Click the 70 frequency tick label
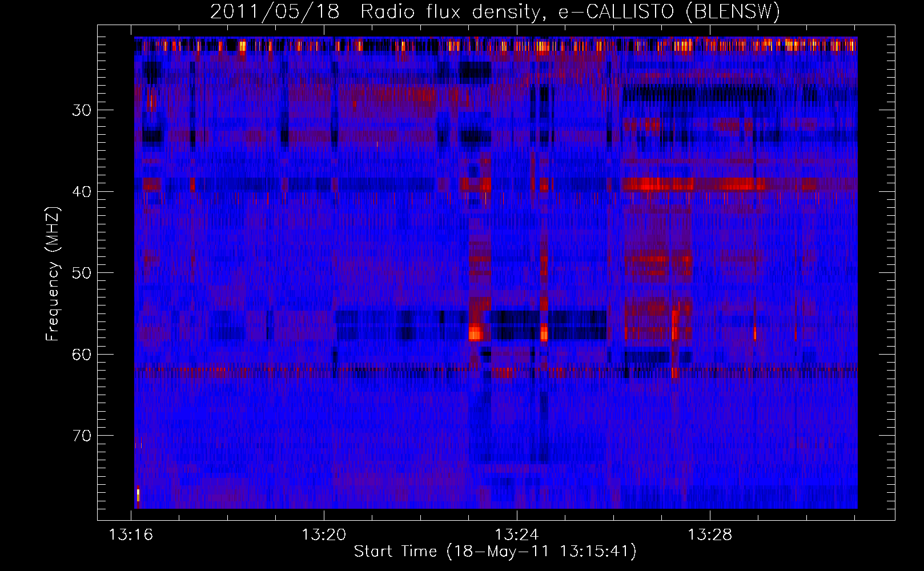 82,436
